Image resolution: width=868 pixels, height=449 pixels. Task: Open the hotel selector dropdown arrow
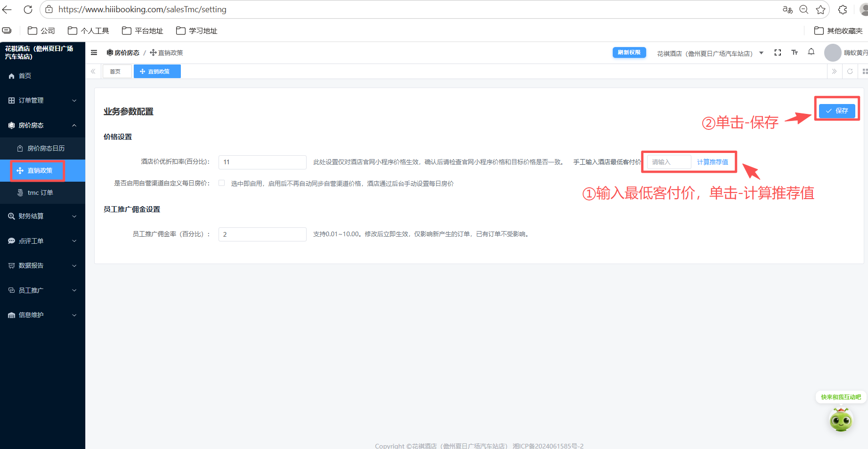(x=762, y=53)
